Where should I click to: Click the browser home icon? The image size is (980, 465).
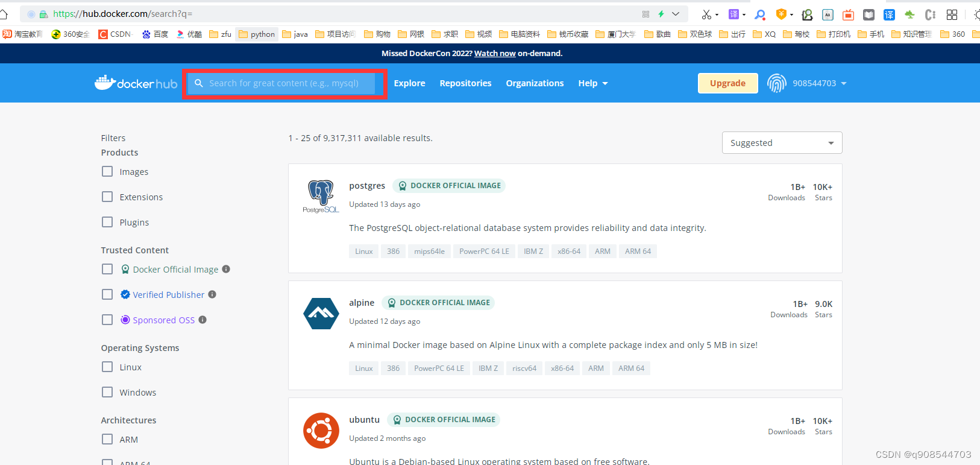(4, 14)
